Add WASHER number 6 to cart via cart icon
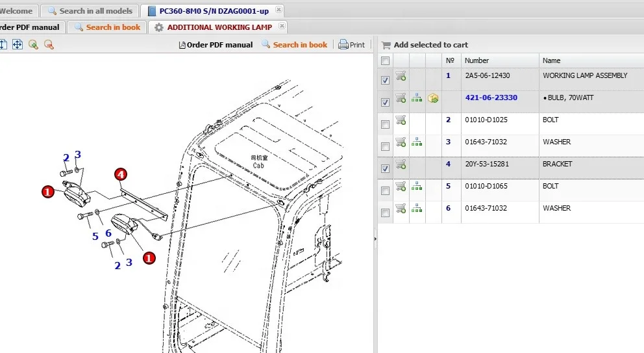Viewport: 644px width, 353px height. pos(401,209)
